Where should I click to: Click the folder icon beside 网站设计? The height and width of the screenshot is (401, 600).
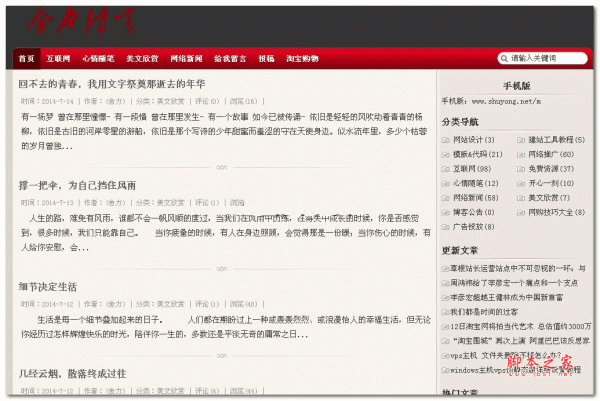pyautogui.click(x=445, y=140)
